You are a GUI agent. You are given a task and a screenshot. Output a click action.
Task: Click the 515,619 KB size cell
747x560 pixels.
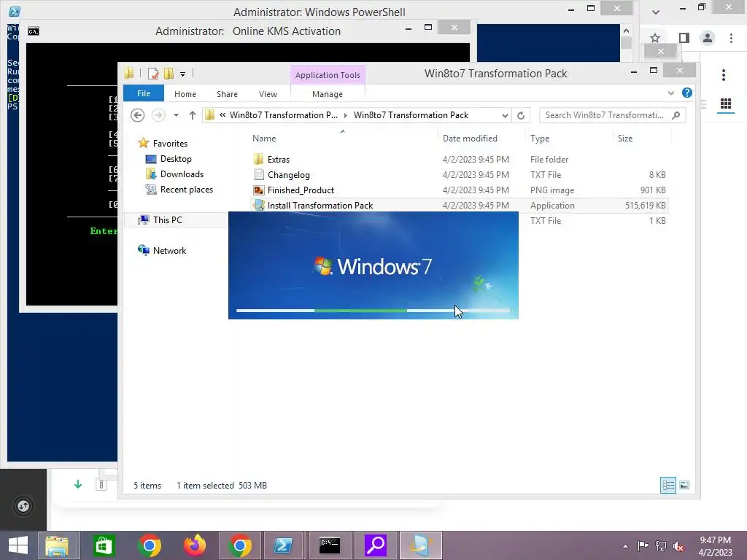(x=645, y=205)
